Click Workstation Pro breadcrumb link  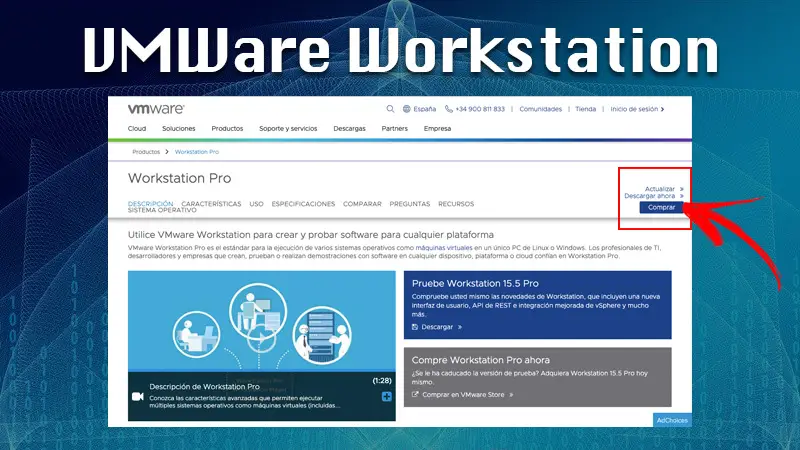[x=197, y=152]
